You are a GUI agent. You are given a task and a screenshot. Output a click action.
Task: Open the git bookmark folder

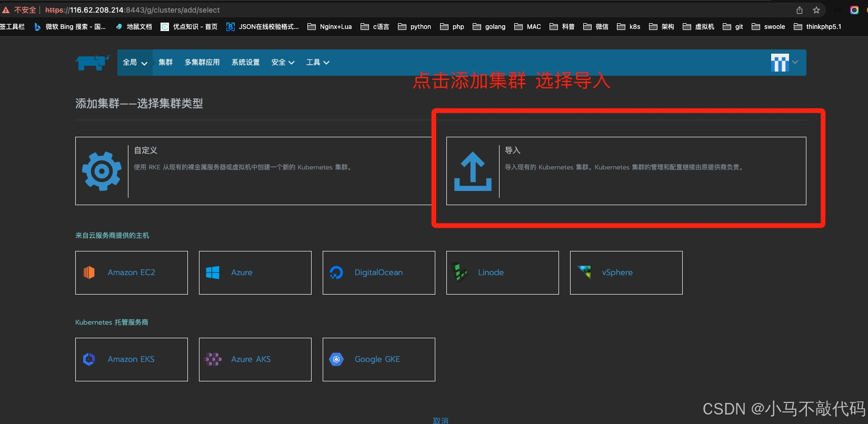click(733, 27)
